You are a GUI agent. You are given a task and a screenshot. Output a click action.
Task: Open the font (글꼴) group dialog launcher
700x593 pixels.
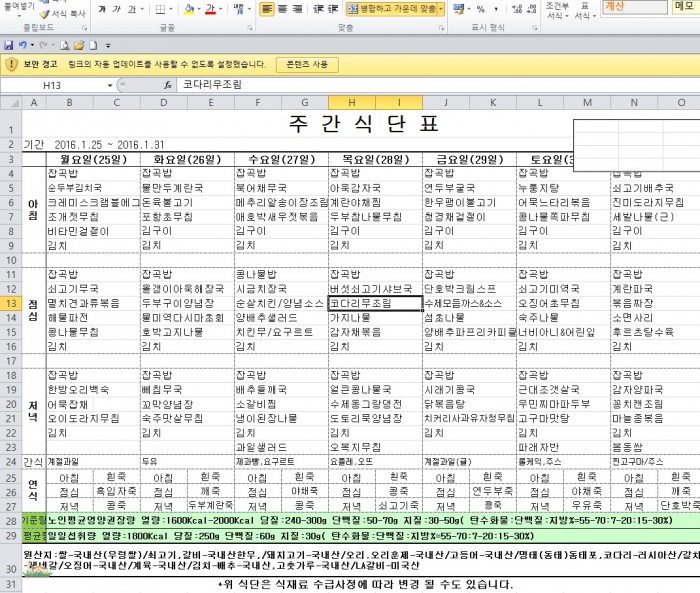(x=250, y=28)
